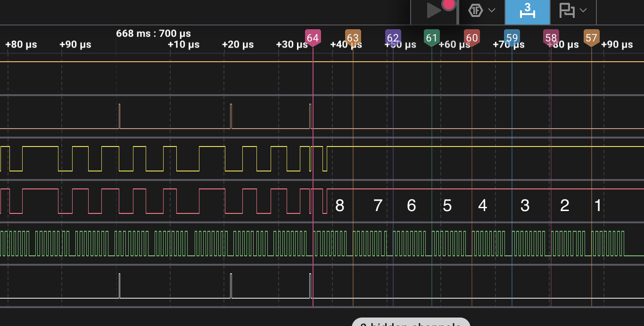Click the red record indicator dot
This screenshot has height=326, width=644.
(x=449, y=4)
